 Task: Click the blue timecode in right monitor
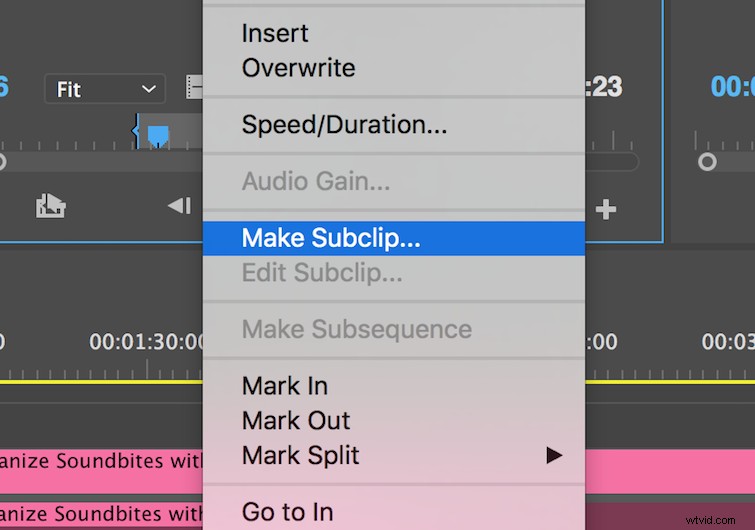[732, 87]
